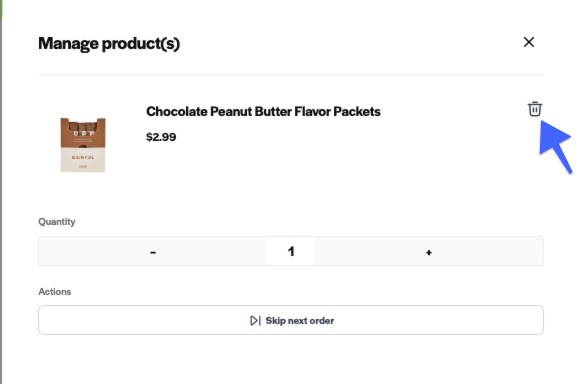Open the product box thumbnail image
Image resolution: width=580 pixels, height=384 pixels.
(83, 145)
